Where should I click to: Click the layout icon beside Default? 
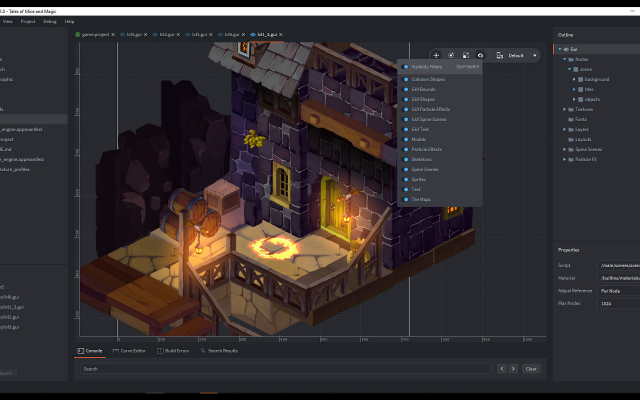(499, 56)
